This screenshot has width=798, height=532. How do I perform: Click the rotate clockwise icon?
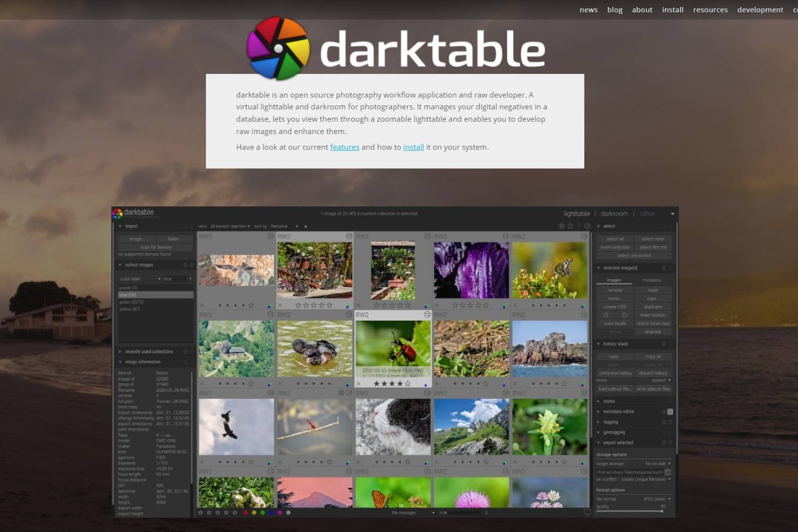(x=625, y=315)
